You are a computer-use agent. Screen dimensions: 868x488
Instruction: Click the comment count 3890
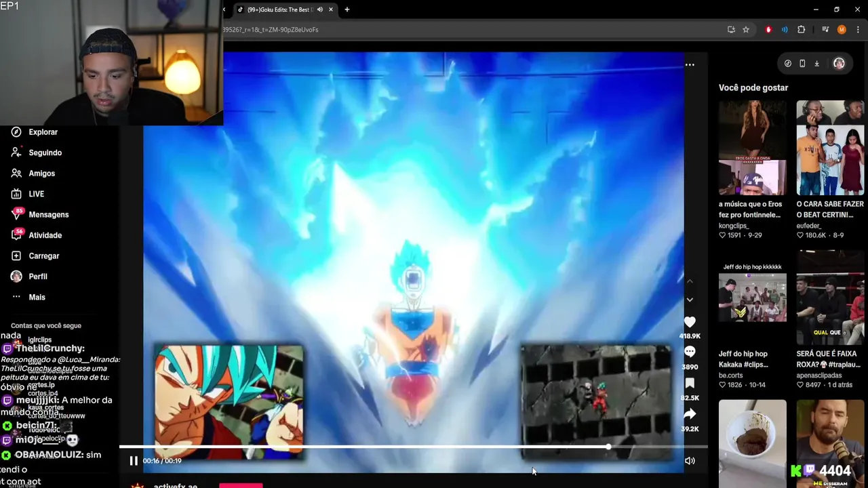(x=690, y=367)
